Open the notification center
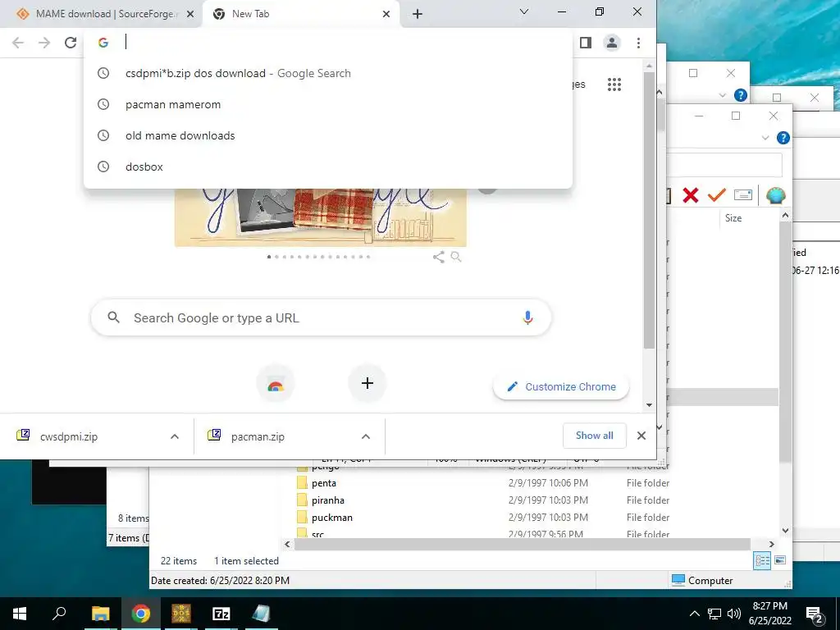Screen dimensions: 840x630 [x=815, y=614]
